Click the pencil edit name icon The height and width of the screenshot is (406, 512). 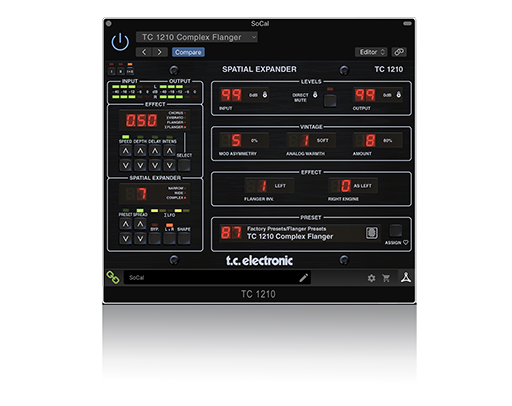(303, 278)
